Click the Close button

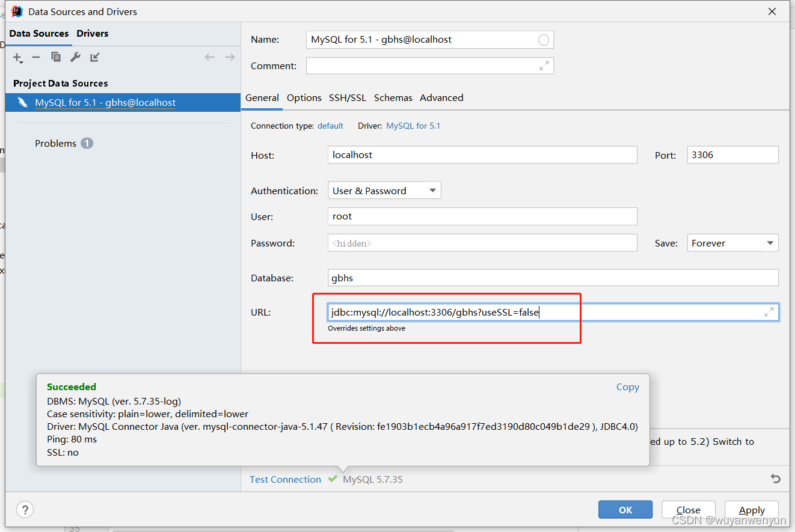coord(689,510)
